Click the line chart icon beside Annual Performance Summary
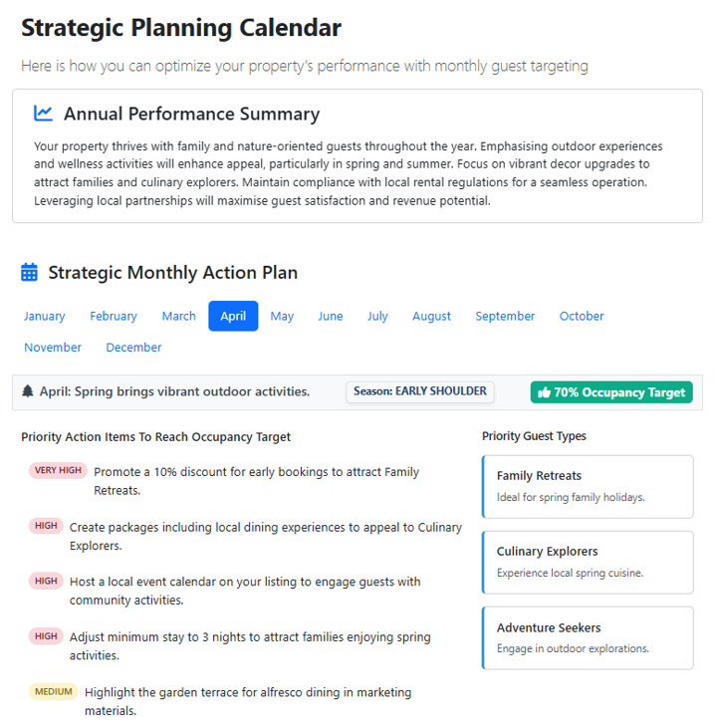 (x=43, y=114)
